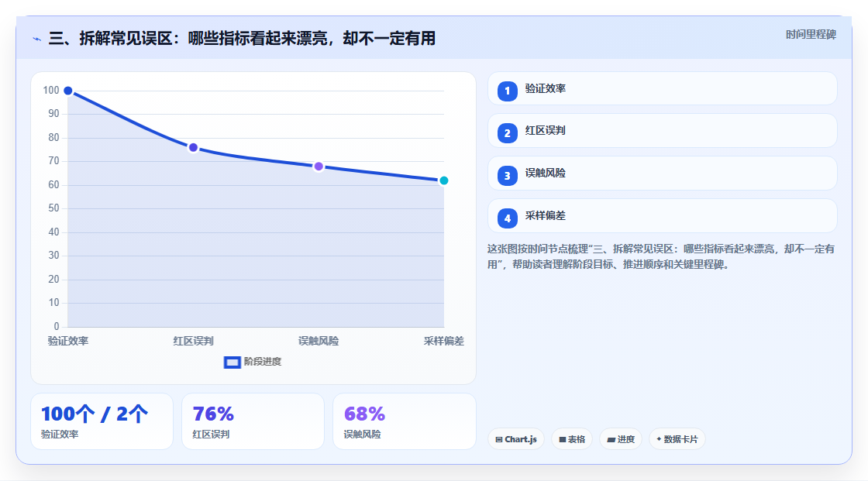Toggle the 阶段进度 legend box
The height and width of the screenshot is (481, 868).
pos(232,362)
